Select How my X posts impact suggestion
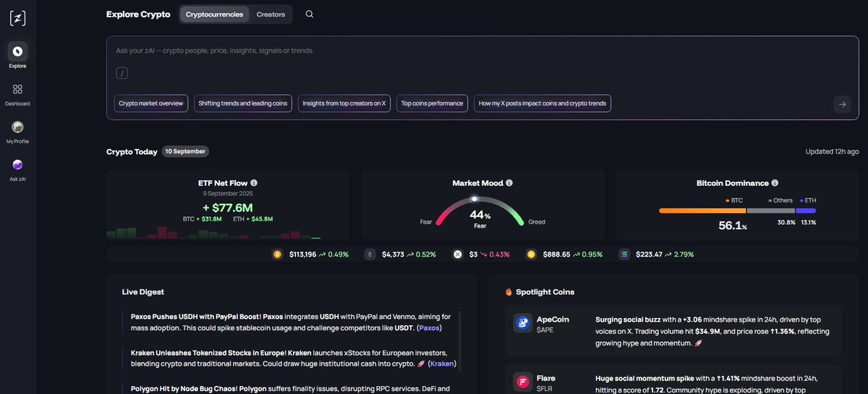868x394 pixels. [542, 103]
